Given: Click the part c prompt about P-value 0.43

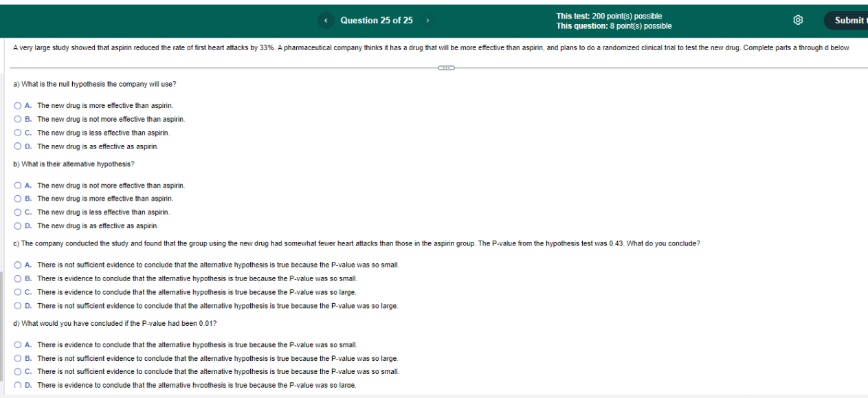Looking at the screenshot, I should (x=357, y=243).
